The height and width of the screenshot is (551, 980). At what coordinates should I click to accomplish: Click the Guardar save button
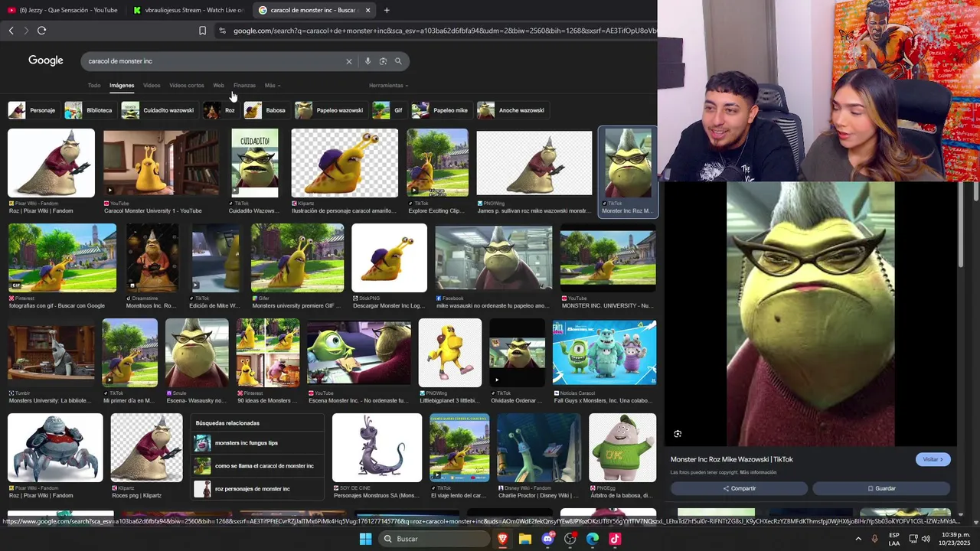tap(881, 488)
